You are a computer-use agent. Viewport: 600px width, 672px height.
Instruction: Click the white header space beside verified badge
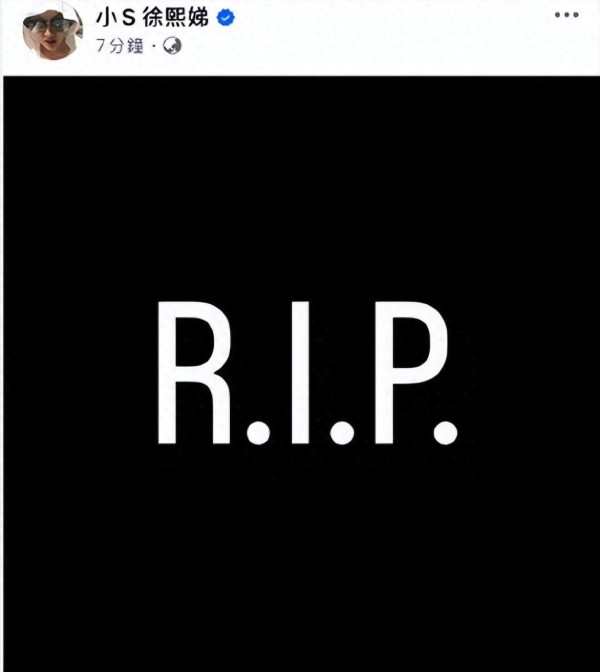(386, 26)
